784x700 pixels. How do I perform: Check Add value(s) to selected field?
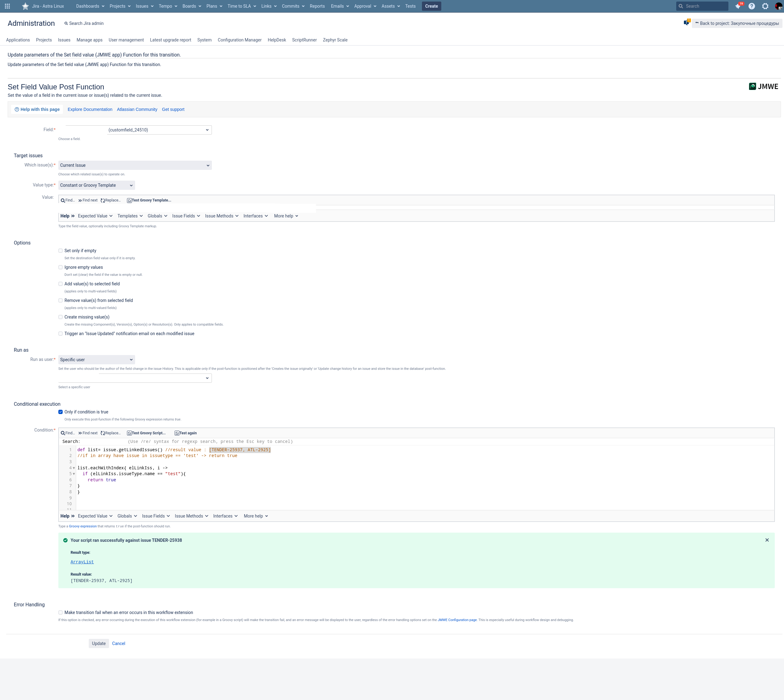(60, 284)
